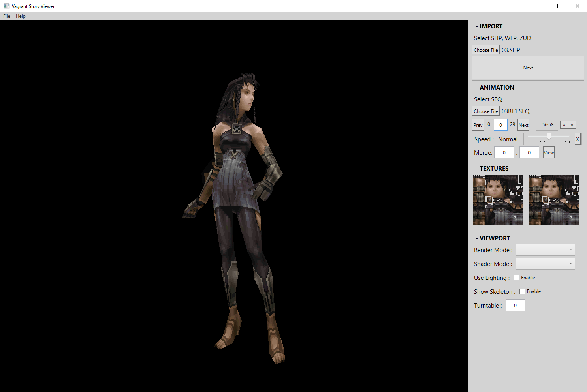Collapse the IMPORT section header
The image size is (587, 392).
(x=489, y=26)
